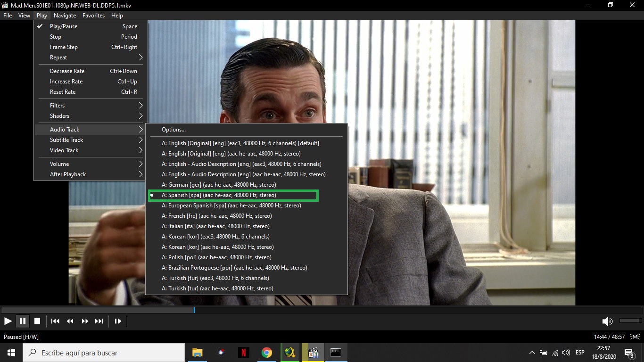Select European Spanish [spa] audio track
Viewport: 644px width, 362px height.
(246, 206)
